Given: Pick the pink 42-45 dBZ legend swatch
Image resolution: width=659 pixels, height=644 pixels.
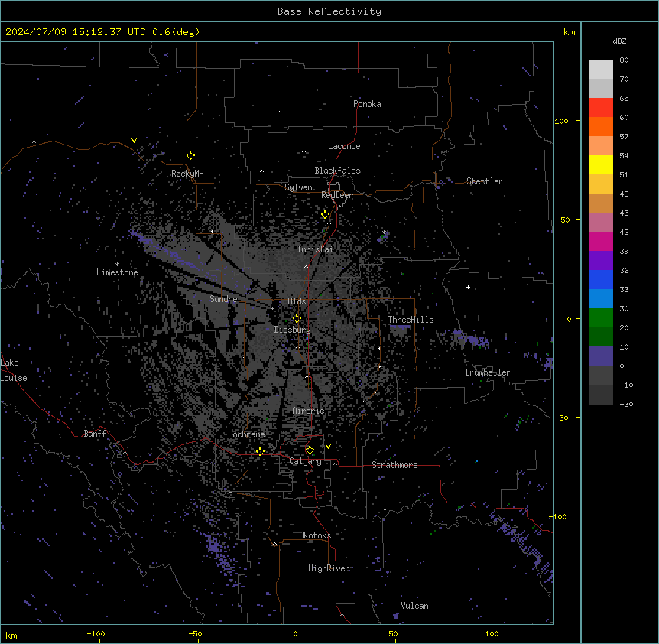Looking at the screenshot, I should [601, 223].
